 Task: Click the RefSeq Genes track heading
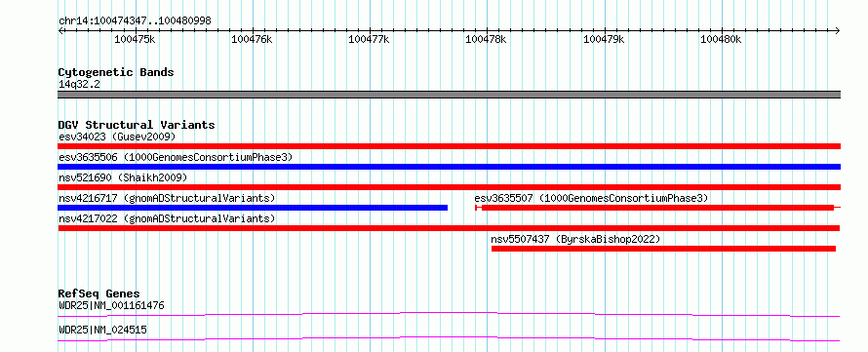99,293
